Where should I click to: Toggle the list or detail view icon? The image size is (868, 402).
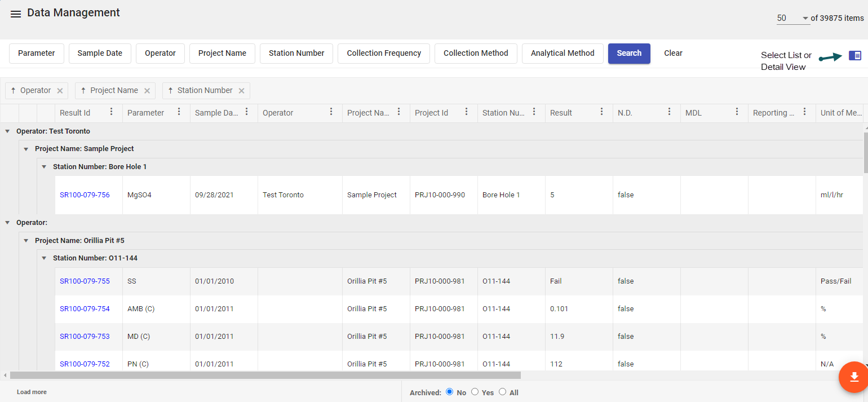854,55
